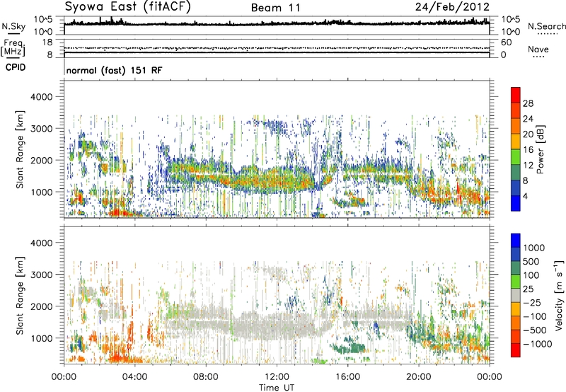Click the left '10^5' noise axis tick
Image resolution: width=566 pixels, height=392 pixels.
43,19
